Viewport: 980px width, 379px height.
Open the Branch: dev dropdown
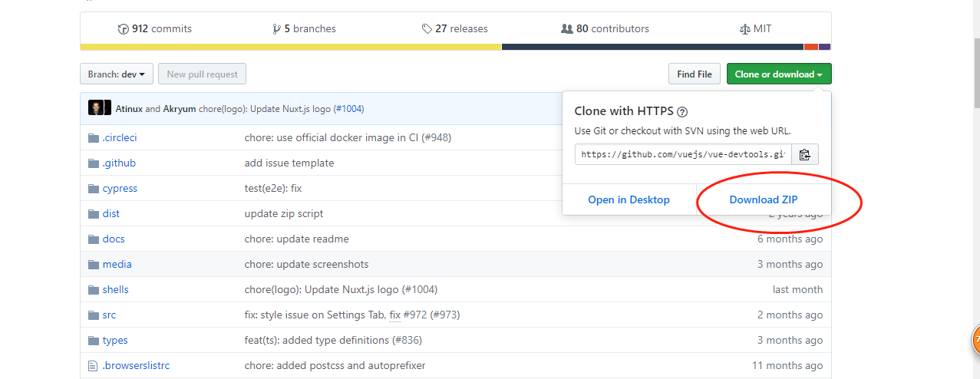pos(117,74)
